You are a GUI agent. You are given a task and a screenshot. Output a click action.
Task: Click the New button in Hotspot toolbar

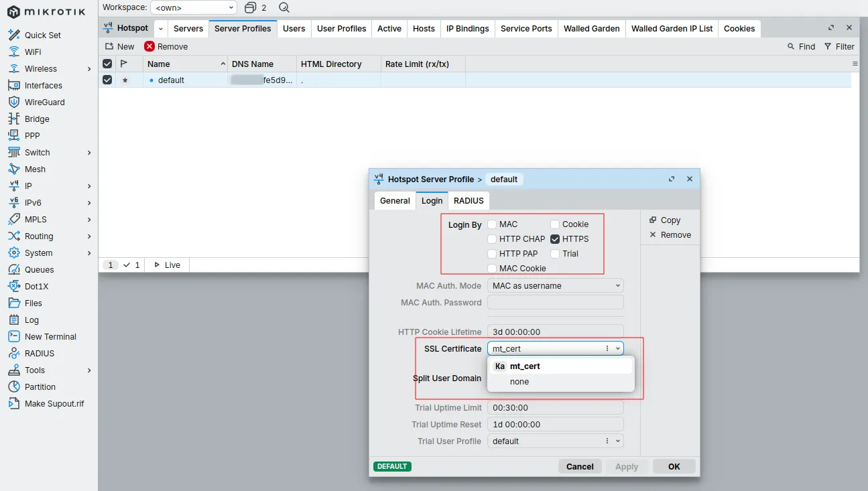119,47
